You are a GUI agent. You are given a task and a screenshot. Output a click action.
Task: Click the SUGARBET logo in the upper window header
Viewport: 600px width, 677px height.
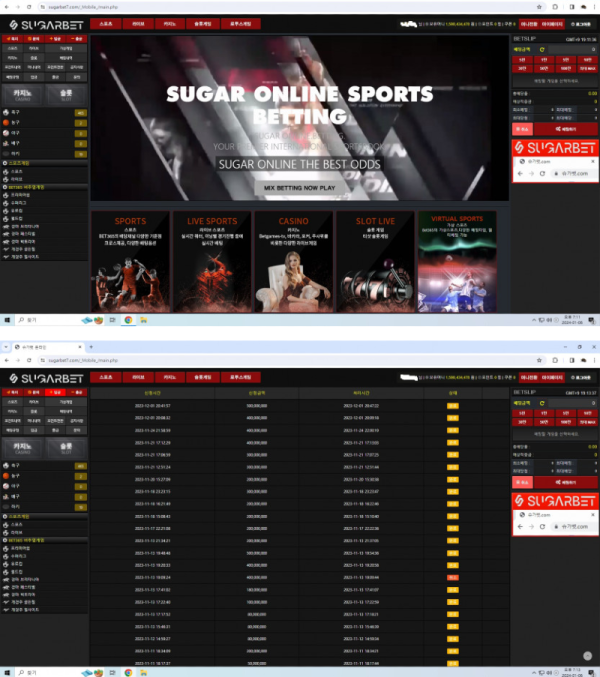tap(46, 25)
